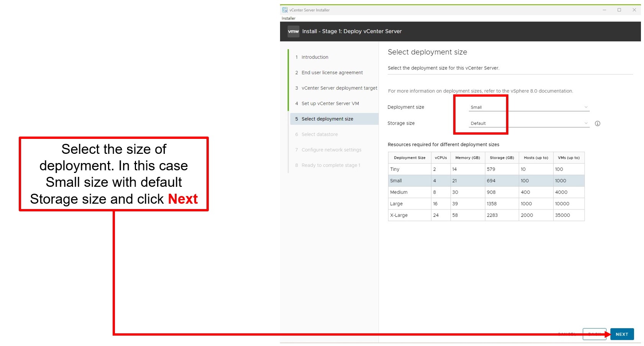Screen dimensions: 644x346
Task: Click VMs value 35000 in X-Large row
Action: pos(569,215)
